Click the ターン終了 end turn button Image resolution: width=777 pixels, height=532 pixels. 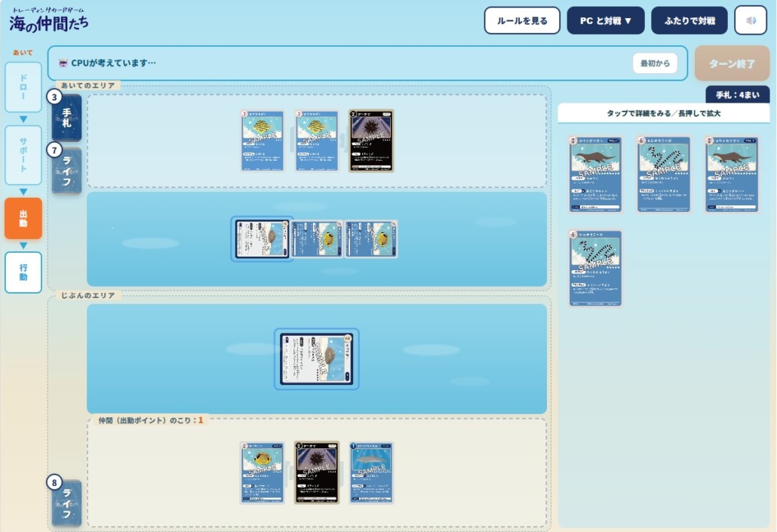(732, 63)
